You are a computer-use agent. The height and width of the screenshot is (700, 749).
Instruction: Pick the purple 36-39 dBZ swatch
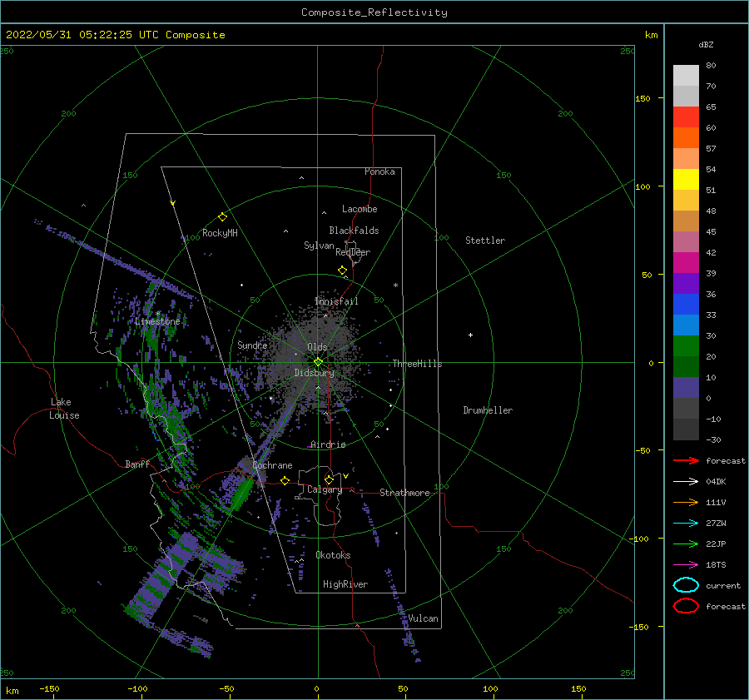click(686, 283)
